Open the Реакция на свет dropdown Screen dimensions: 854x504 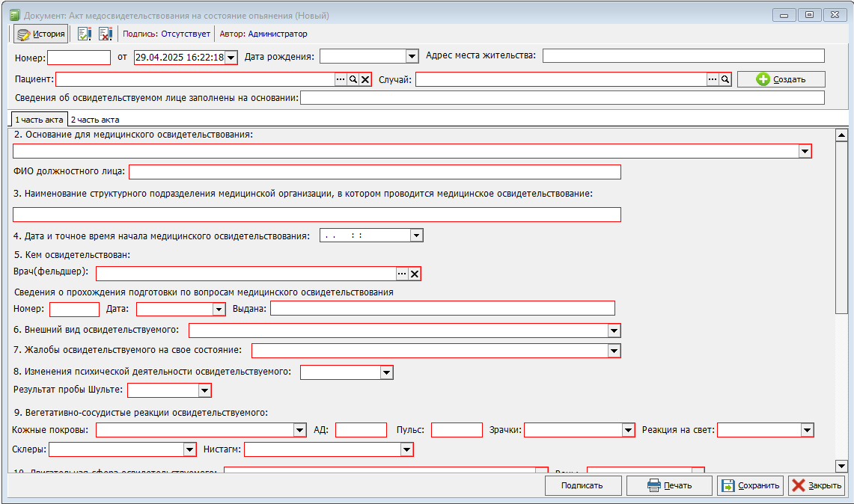pyautogui.click(x=807, y=430)
